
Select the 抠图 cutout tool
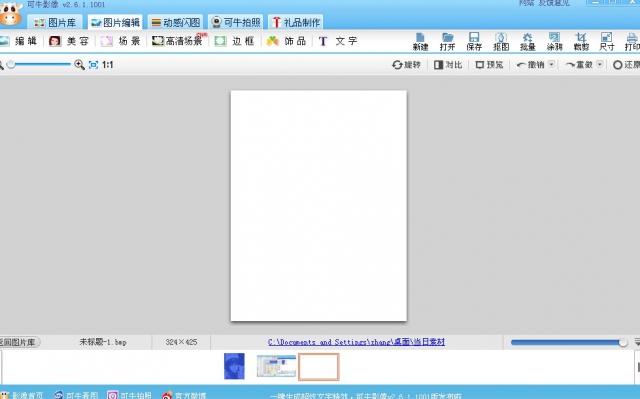click(x=501, y=42)
